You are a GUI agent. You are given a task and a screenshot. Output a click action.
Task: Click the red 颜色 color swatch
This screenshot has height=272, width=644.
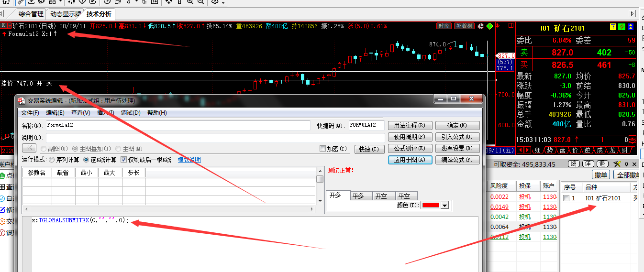coord(431,206)
